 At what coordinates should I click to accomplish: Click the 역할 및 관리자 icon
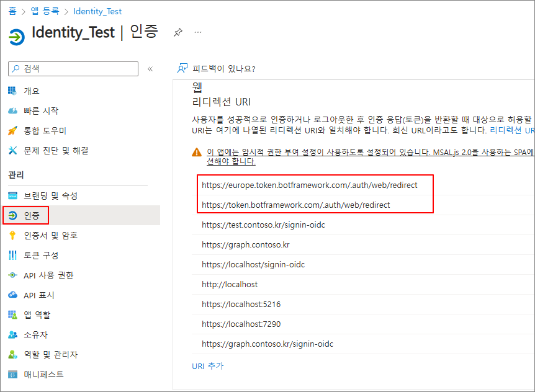click(12, 355)
